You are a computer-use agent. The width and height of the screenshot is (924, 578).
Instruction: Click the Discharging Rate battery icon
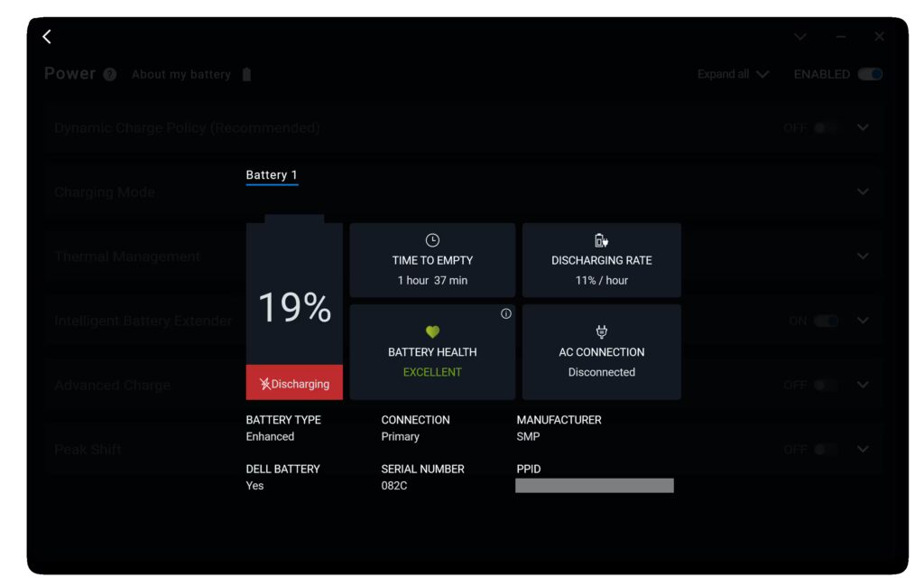pyautogui.click(x=601, y=240)
